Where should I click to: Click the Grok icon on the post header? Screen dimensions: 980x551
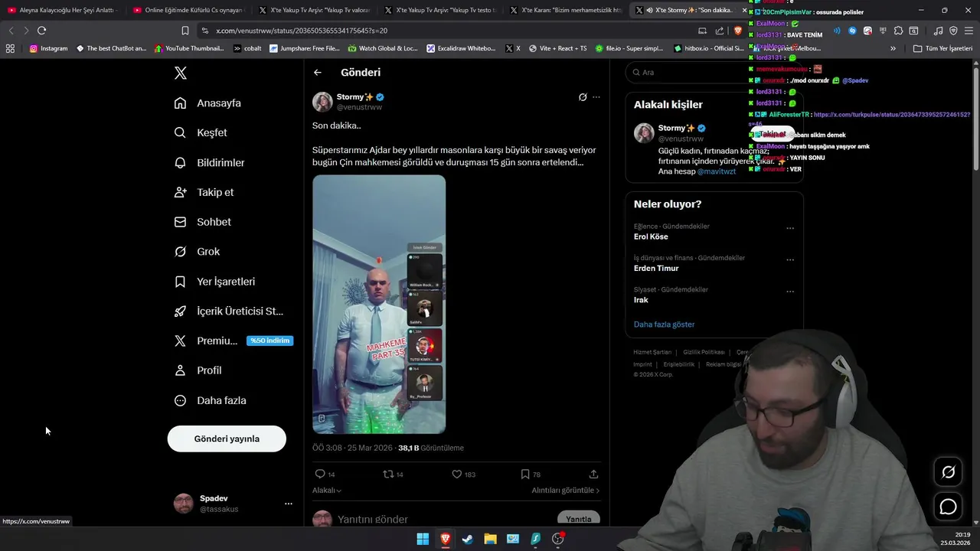[583, 97]
